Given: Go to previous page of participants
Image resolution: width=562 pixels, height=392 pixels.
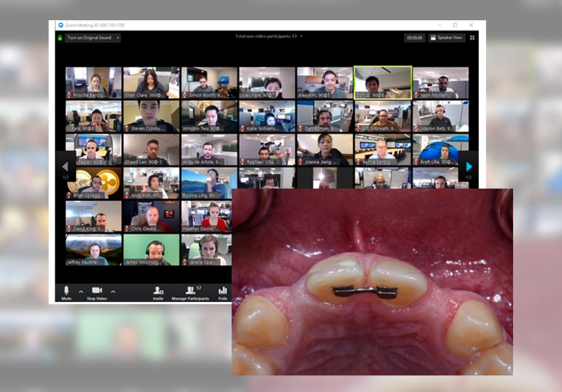Looking at the screenshot, I should [65, 166].
